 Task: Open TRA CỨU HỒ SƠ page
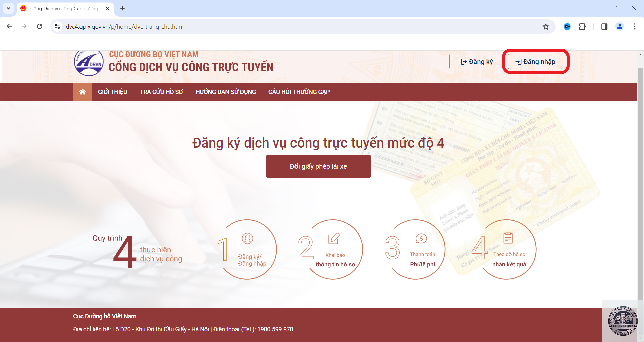pyautogui.click(x=161, y=92)
